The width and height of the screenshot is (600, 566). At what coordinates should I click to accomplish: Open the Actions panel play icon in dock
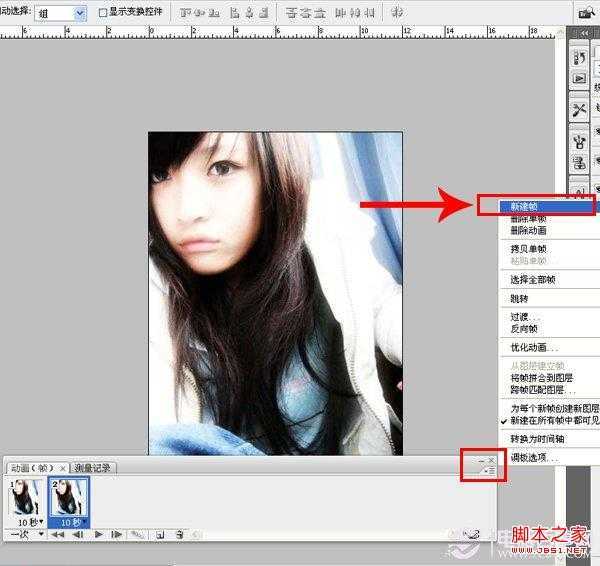579,78
